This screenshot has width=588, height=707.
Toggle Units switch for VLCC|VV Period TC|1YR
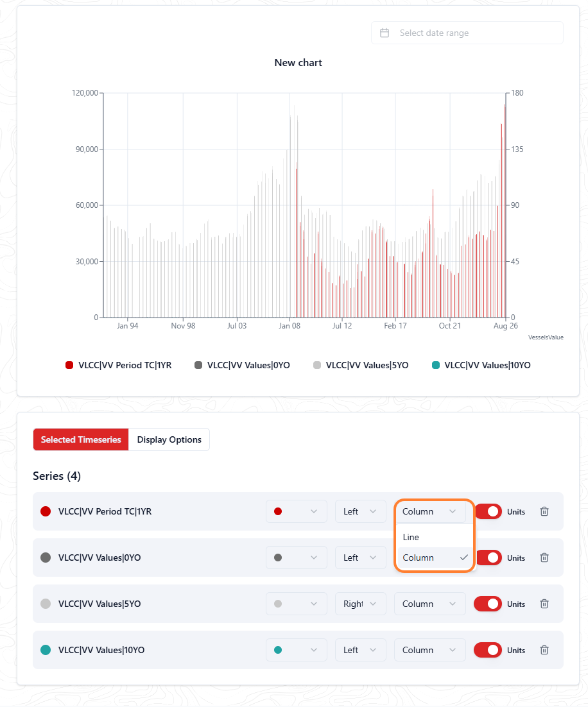[488, 511]
